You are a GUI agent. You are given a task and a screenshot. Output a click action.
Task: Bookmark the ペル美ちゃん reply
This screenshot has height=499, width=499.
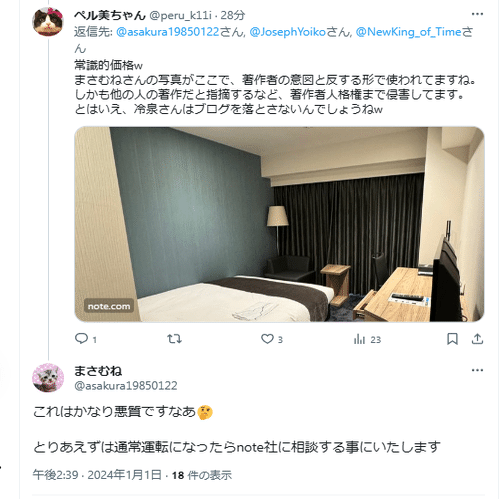(452, 339)
